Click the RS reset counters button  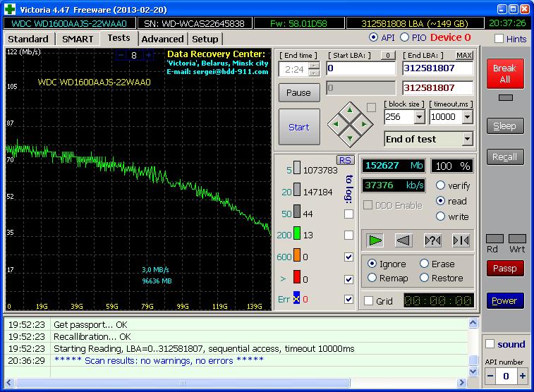point(345,160)
